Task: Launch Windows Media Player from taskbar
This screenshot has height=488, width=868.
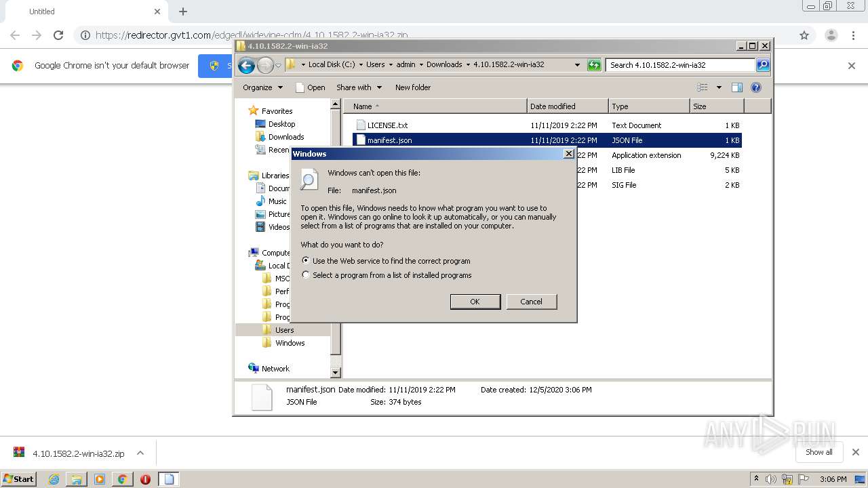Action: [100, 479]
